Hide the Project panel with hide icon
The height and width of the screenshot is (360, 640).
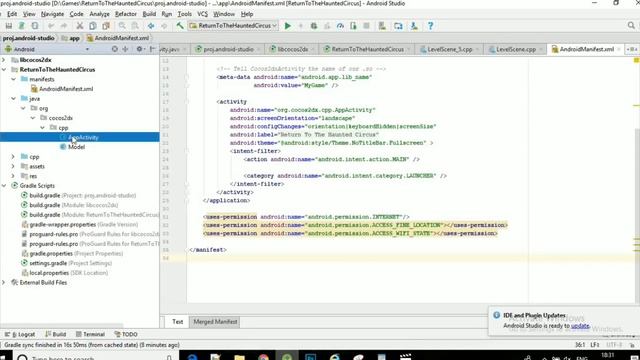pos(153,49)
